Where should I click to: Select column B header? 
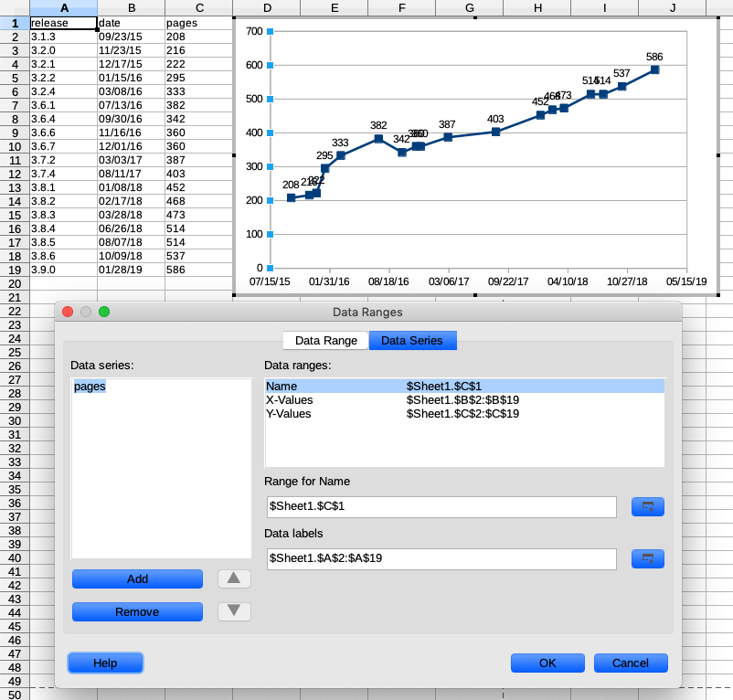(131, 7)
